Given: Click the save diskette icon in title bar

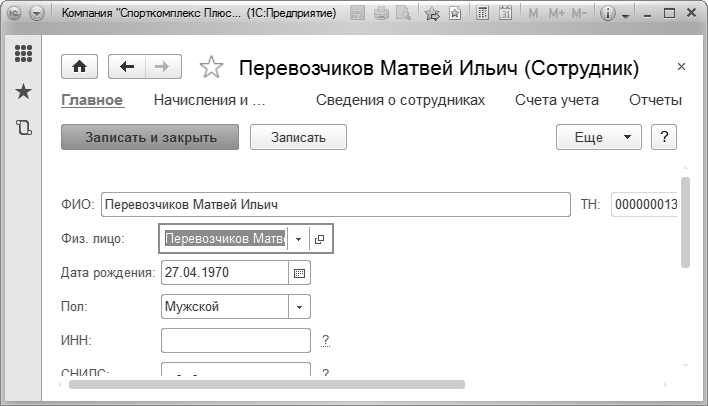Looking at the screenshot, I should click(x=357, y=14).
